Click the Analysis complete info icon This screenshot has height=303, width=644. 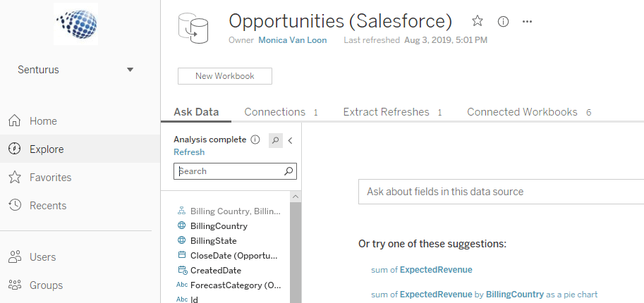coord(255,140)
